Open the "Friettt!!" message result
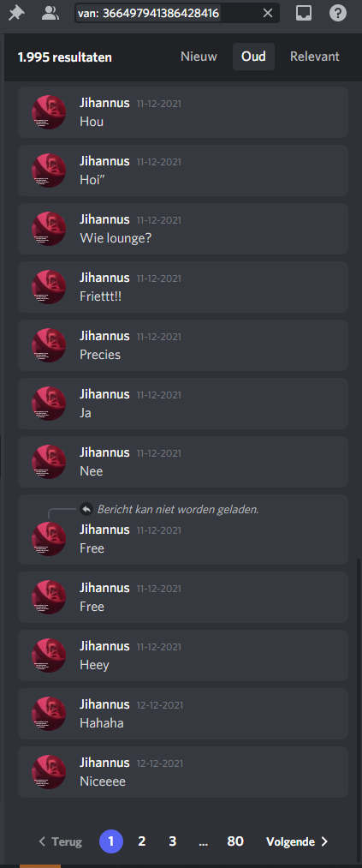 (x=183, y=287)
